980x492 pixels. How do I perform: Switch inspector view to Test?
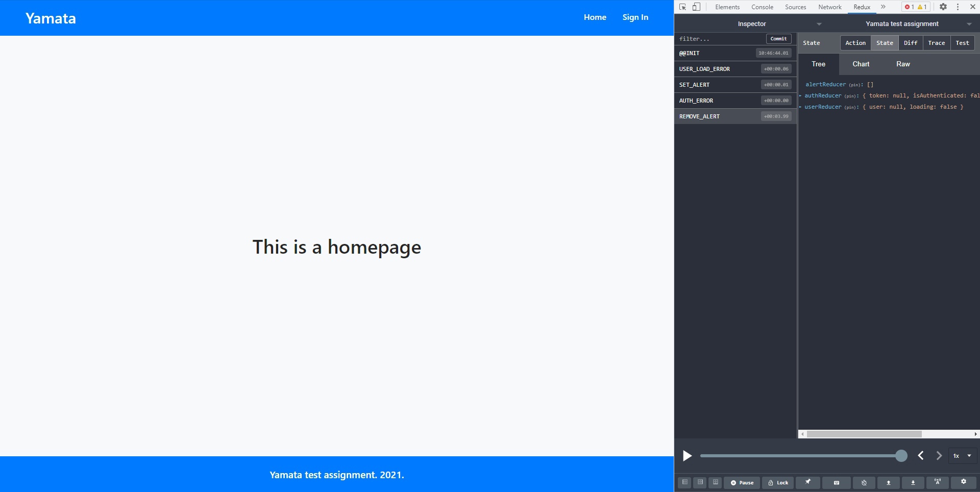(963, 43)
